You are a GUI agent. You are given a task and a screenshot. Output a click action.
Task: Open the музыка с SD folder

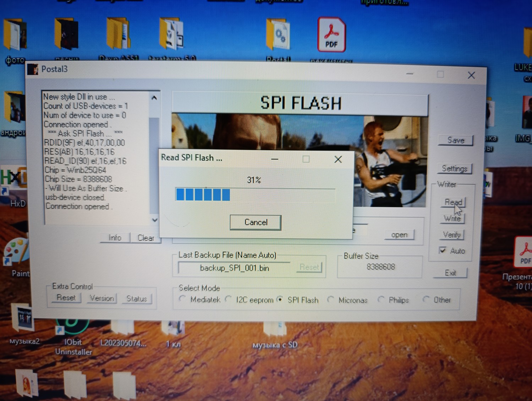[275, 330]
